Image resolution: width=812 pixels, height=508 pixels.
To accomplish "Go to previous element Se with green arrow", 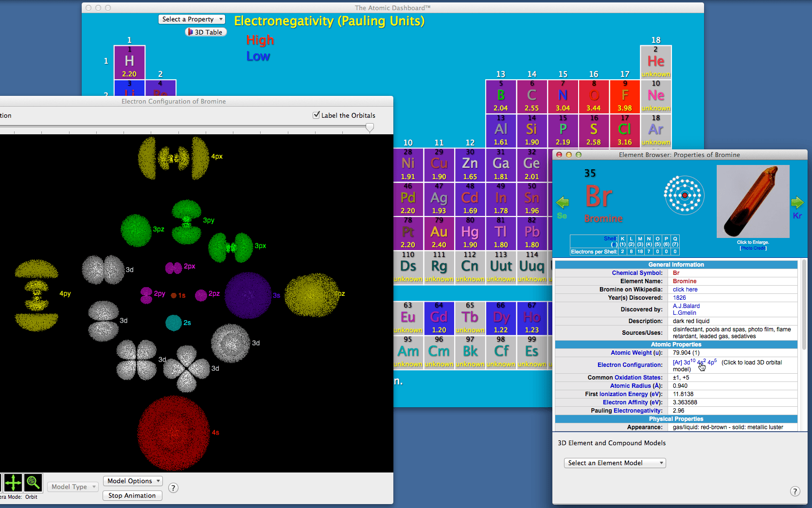I will [x=563, y=202].
